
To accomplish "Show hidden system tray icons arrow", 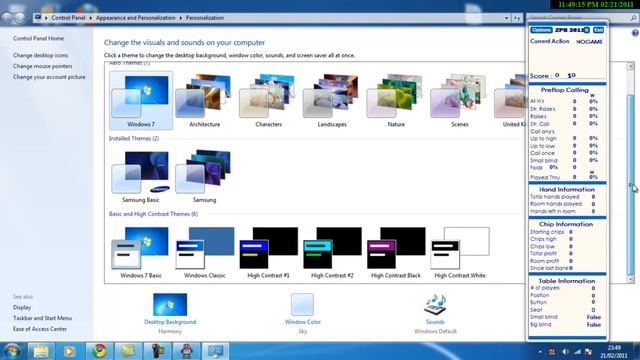I will pyautogui.click(x=540, y=351).
